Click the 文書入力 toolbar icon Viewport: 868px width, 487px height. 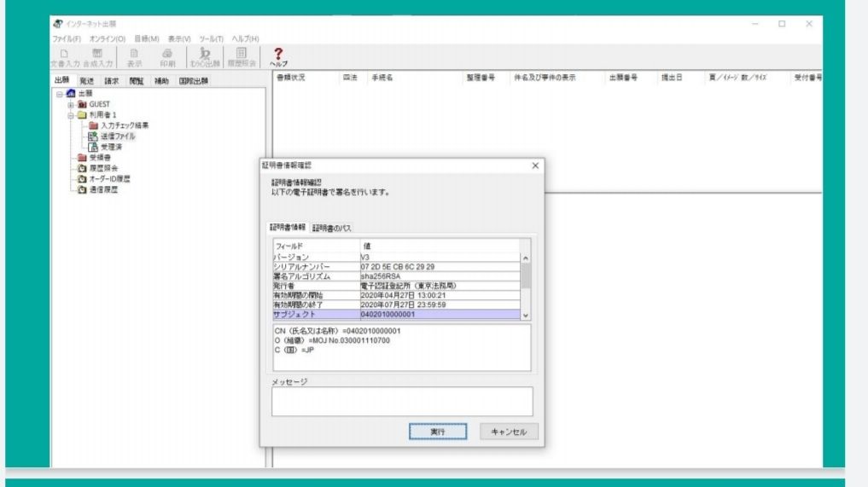coord(65,57)
